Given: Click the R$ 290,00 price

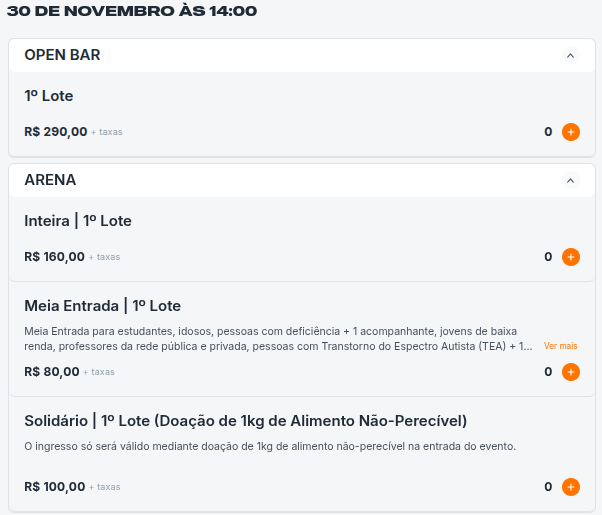Looking at the screenshot, I should [x=56, y=131].
